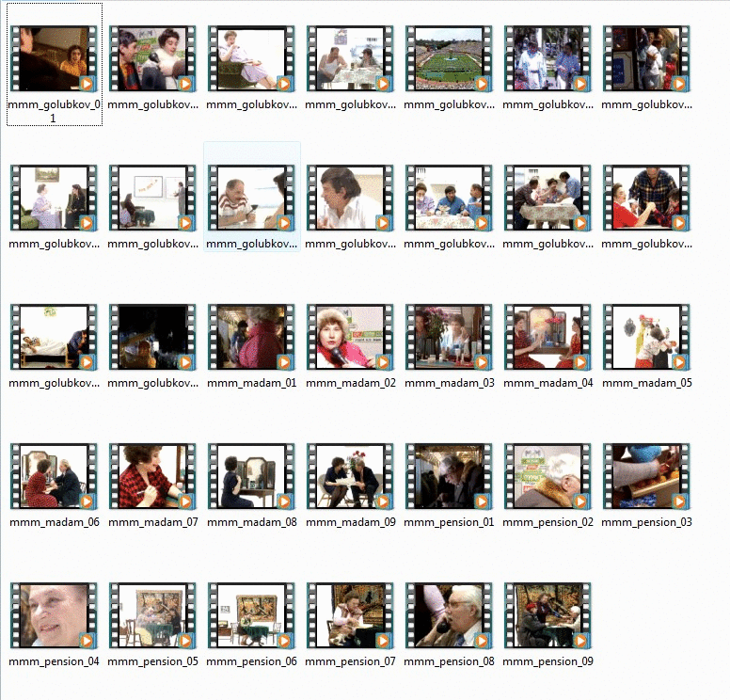Image resolution: width=730 pixels, height=700 pixels.
Task: Select the golubkov video with microphone interview
Action: [x=152, y=58]
